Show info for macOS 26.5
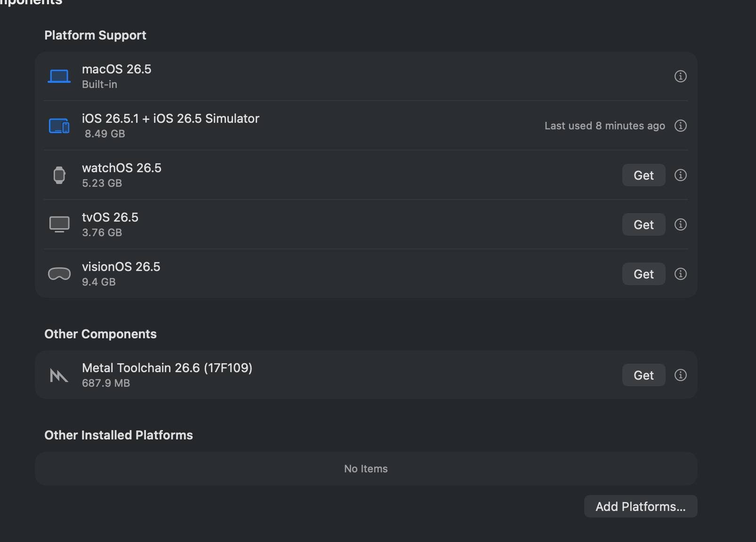The width and height of the screenshot is (756, 542). coord(681,76)
